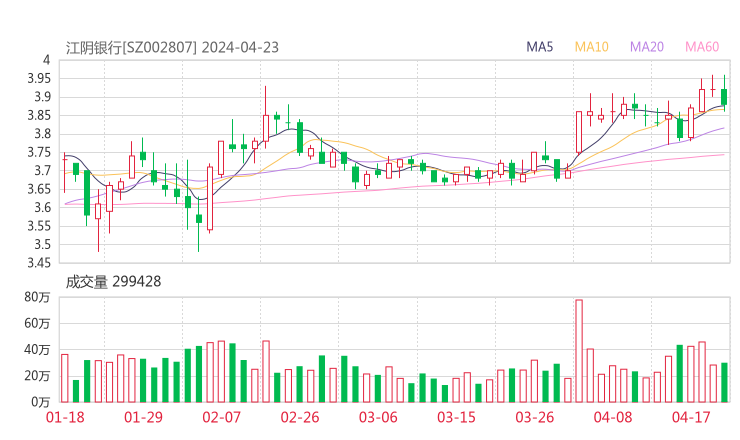Click the 40万 volume axis label
The image size is (740, 440).
click(x=37, y=349)
